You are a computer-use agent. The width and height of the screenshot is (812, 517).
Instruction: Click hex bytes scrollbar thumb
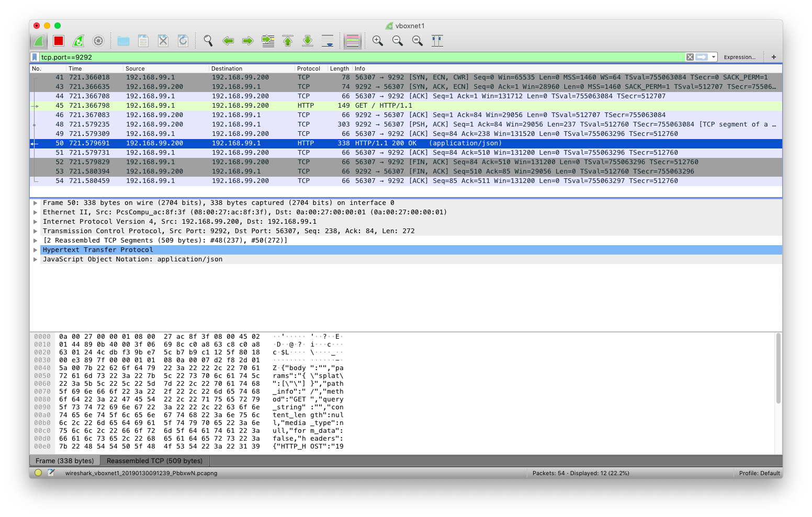click(779, 369)
